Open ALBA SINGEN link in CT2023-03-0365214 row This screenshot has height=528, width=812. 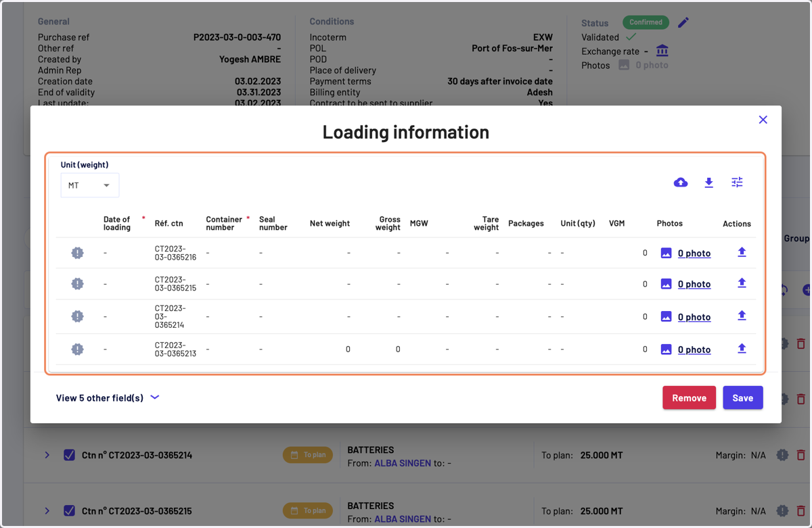403,464
